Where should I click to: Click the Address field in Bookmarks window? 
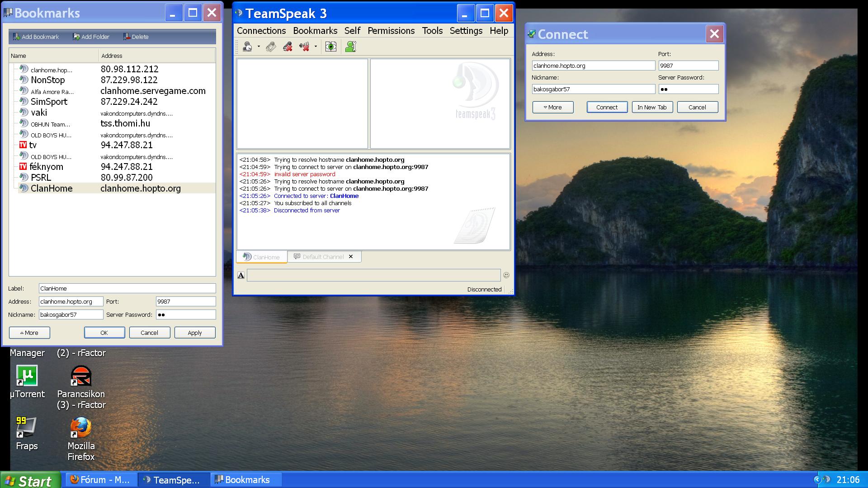click(71, 301)
